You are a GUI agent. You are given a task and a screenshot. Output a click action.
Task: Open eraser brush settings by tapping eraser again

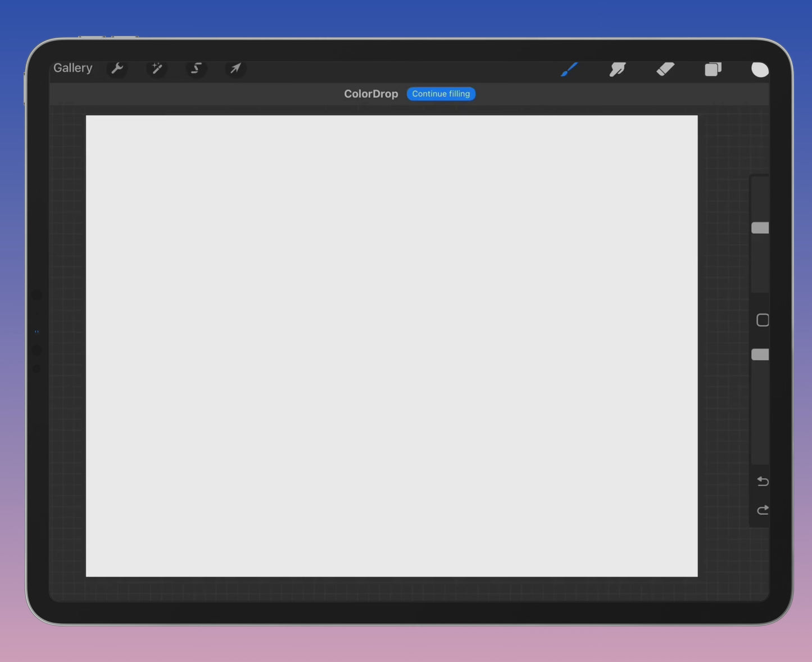[665, 69]
